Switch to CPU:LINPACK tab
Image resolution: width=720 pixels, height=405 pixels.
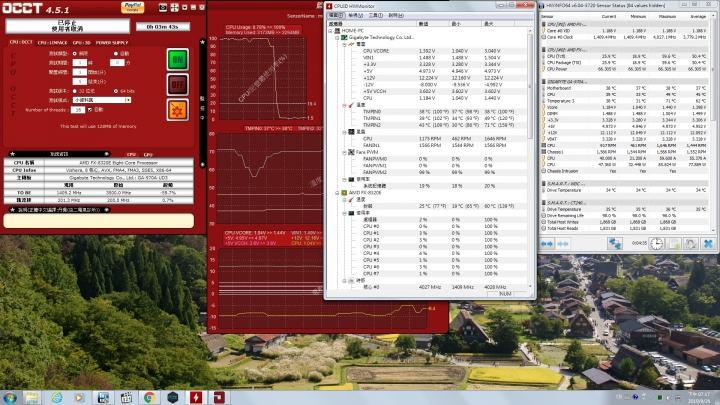[x=52, y=43]
